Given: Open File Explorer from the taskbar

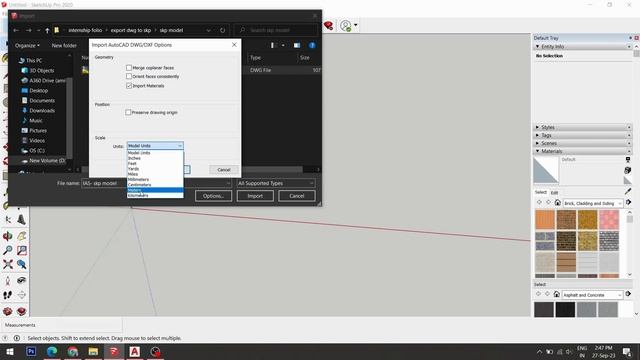Looking at the screenshot, I should click(x=93, y=351).
